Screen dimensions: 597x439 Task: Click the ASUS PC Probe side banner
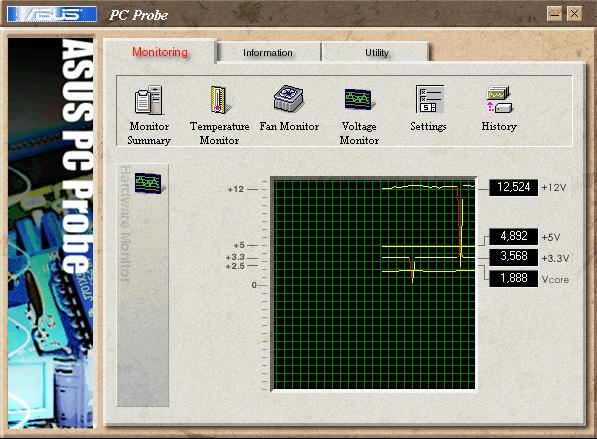[51, 232]
